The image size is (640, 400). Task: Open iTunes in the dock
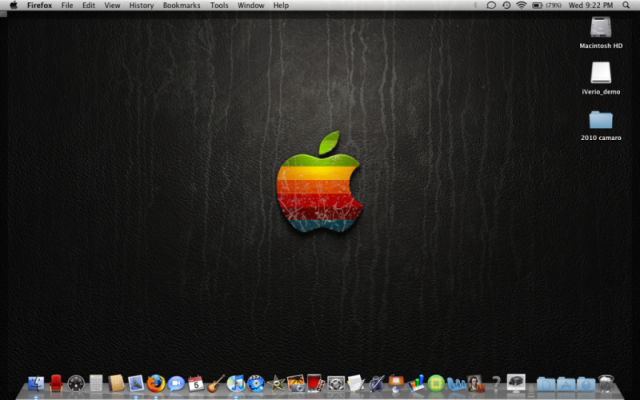[236, 384]
